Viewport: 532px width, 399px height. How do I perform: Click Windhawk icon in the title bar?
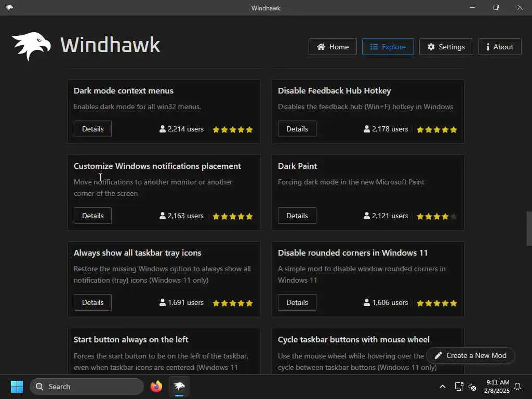pos(9,7)
